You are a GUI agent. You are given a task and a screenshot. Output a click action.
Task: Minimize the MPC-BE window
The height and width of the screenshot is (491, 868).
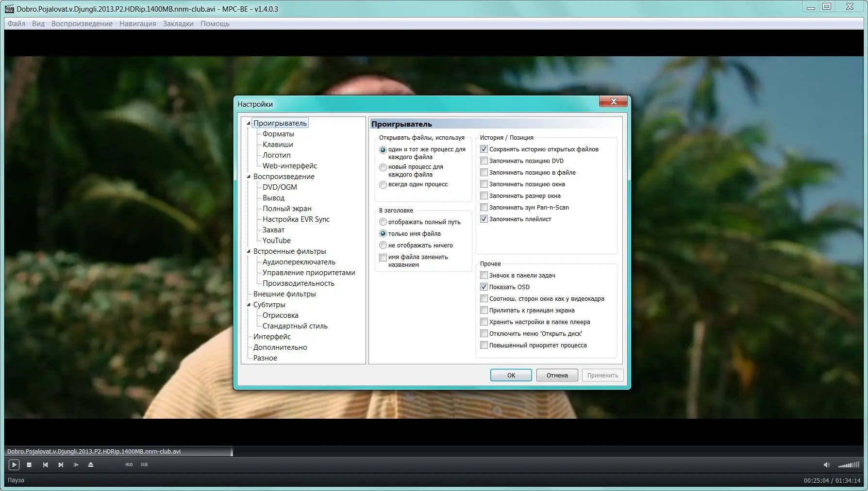(811, 7)
